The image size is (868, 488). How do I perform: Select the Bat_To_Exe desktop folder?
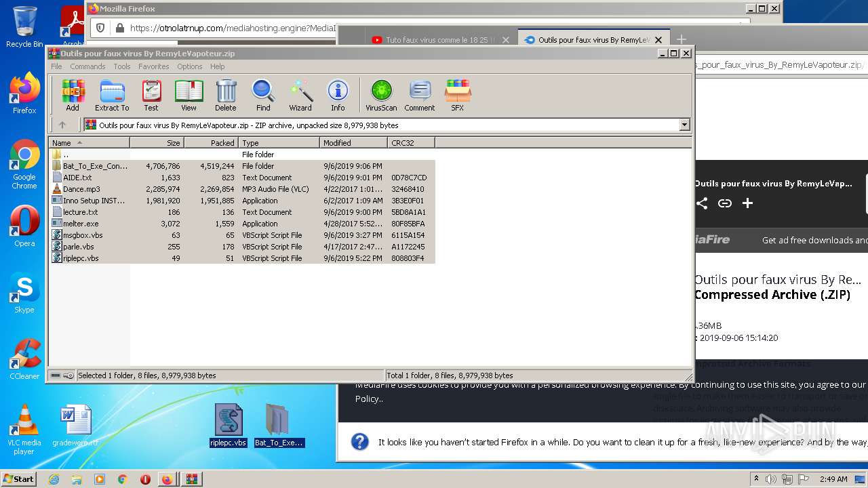coord(279,426)
